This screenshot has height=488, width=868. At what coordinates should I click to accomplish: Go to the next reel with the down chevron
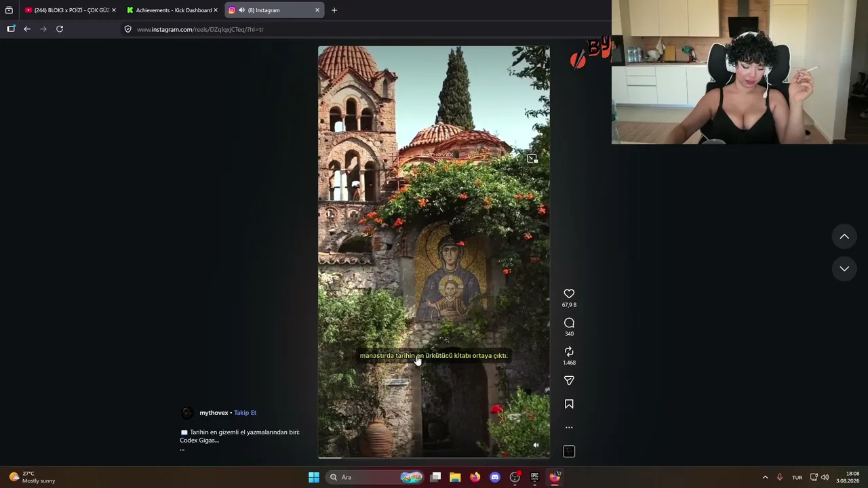tap(844, 268)
